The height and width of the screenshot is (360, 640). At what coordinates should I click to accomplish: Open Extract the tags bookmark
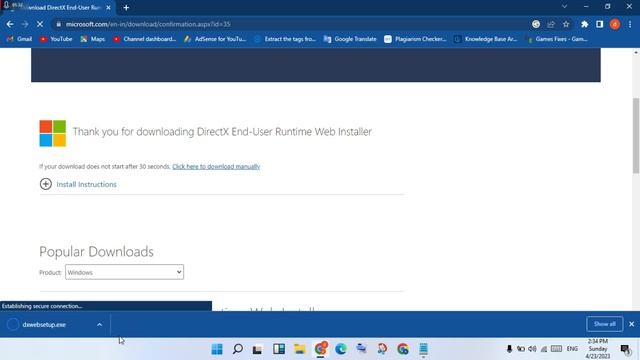[x=285, y=39]
